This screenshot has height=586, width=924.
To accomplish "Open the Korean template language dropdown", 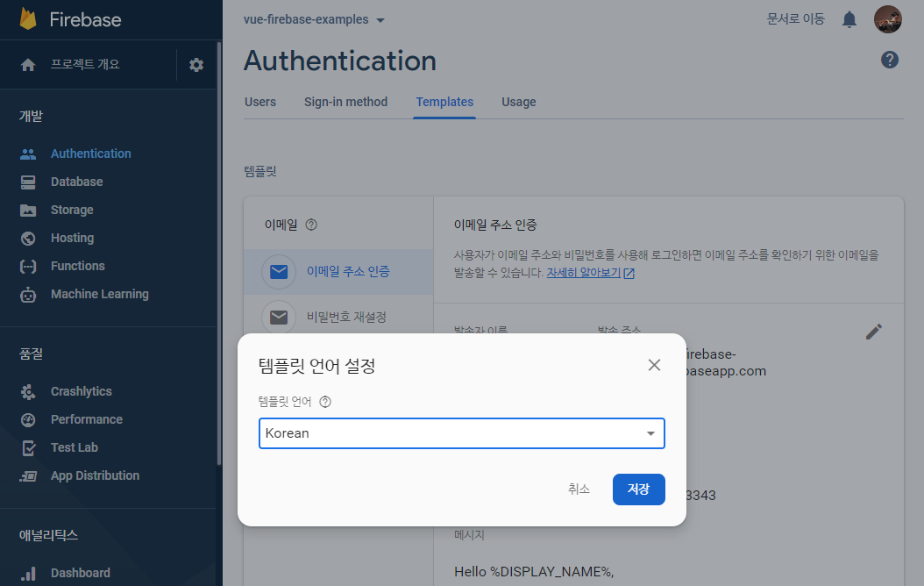I will pos(462,433).
